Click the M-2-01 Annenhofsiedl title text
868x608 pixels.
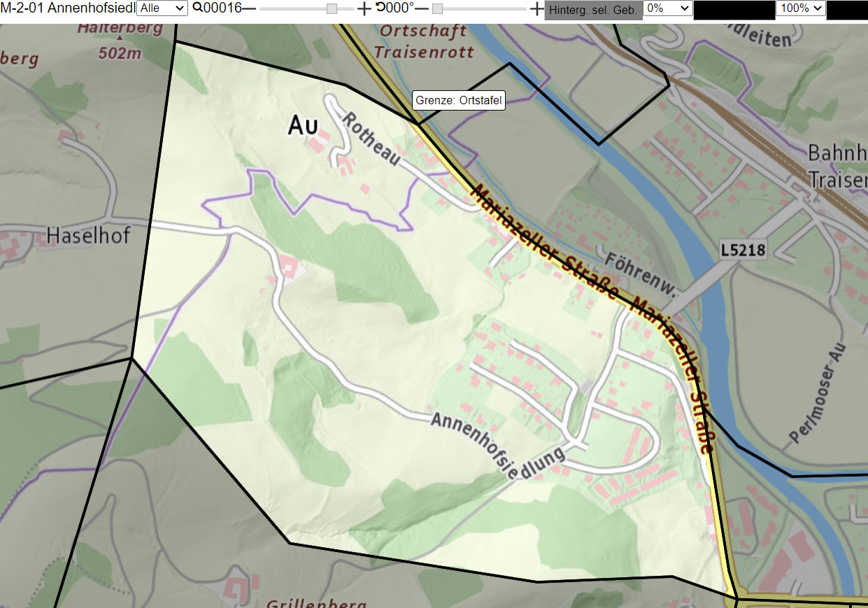67,8
